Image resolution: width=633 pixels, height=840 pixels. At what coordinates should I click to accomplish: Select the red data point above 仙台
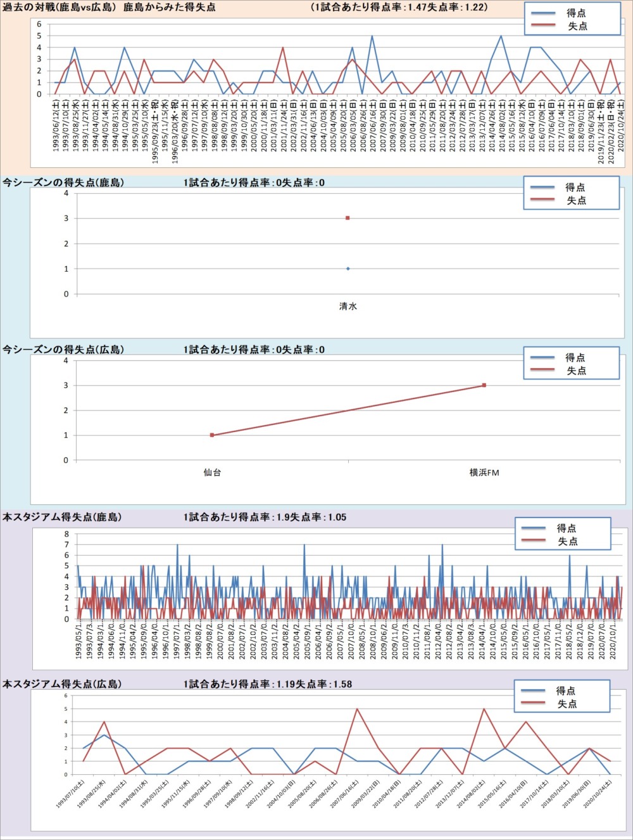click(212, 435)
